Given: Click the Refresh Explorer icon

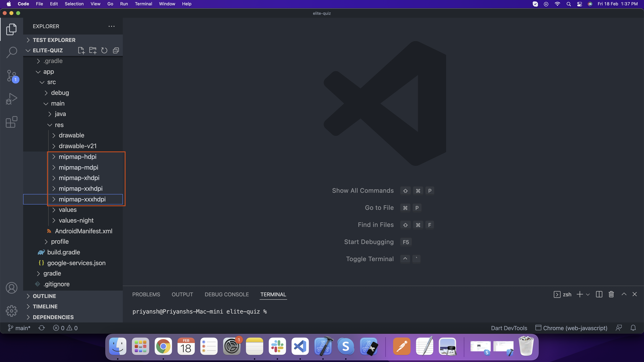Looking at the screenshot, I should click(x=104, y=50).
